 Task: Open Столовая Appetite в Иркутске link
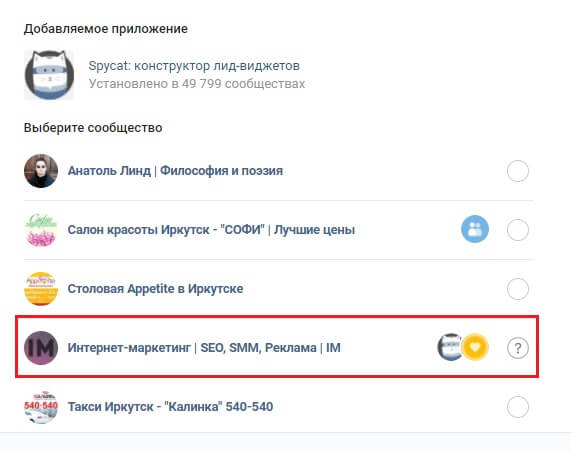tap(155, 289)
